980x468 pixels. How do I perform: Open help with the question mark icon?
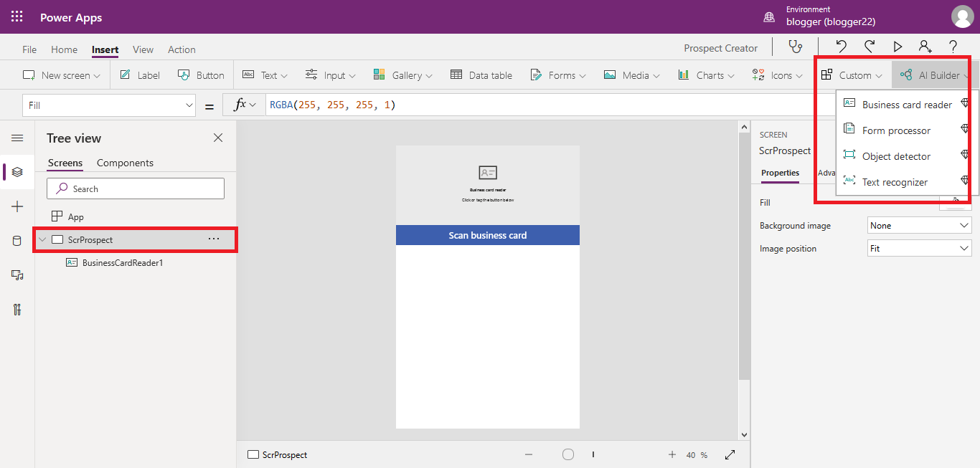coord(953,47)
